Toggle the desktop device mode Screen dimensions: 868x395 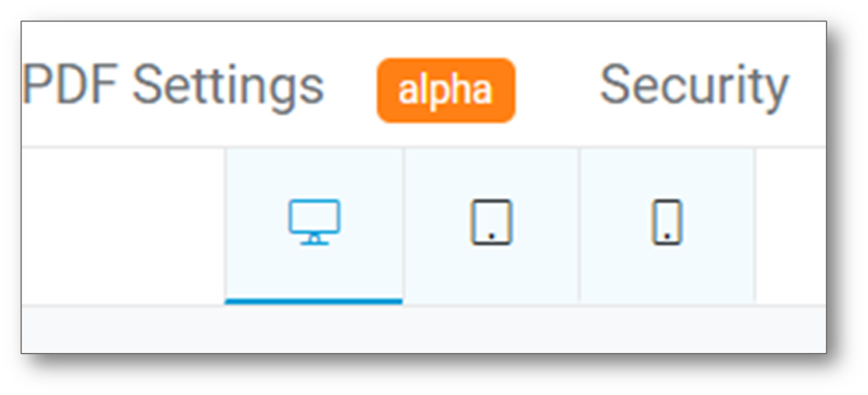pyautogui.click(x=314, y=226)
